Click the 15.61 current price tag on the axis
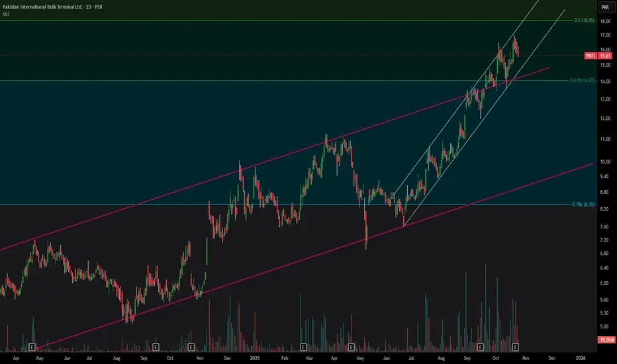617x364 pixels. coord(605,56)
